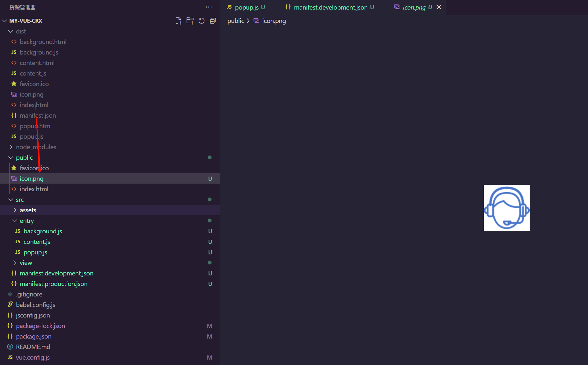Open the explorer more actions ellipsis menu
Screen dimensions: 588x365
(209, 7)
